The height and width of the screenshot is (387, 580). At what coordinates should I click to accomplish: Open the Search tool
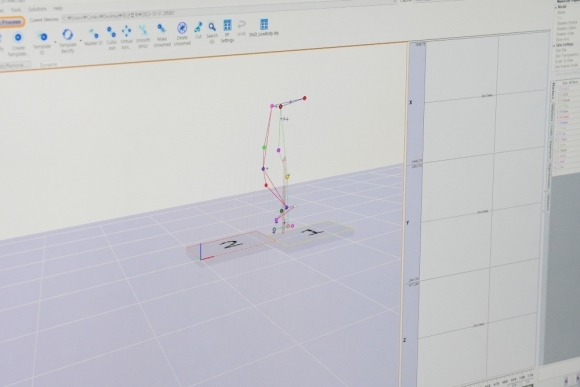pos(212,27)
